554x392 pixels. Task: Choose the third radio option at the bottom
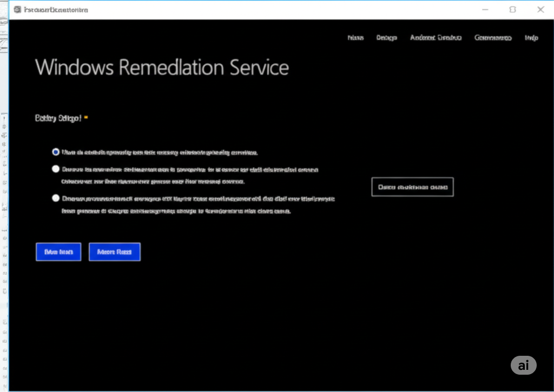(x=56, y=198)
